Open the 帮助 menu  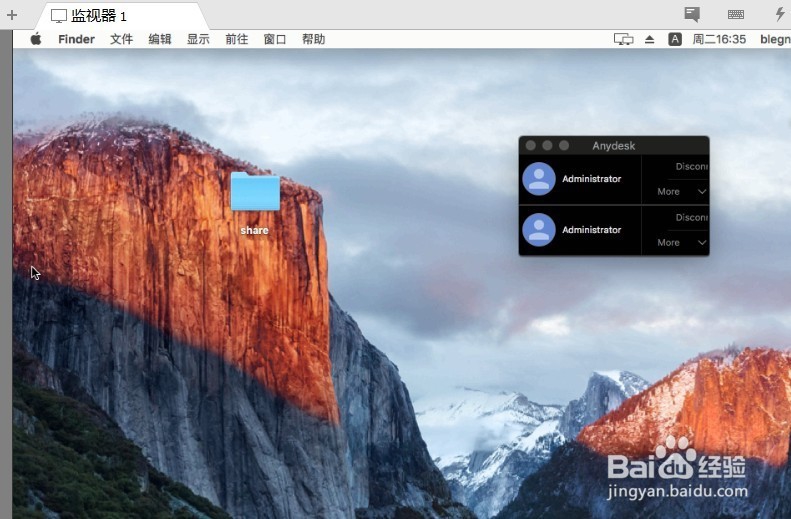point(313,39)
